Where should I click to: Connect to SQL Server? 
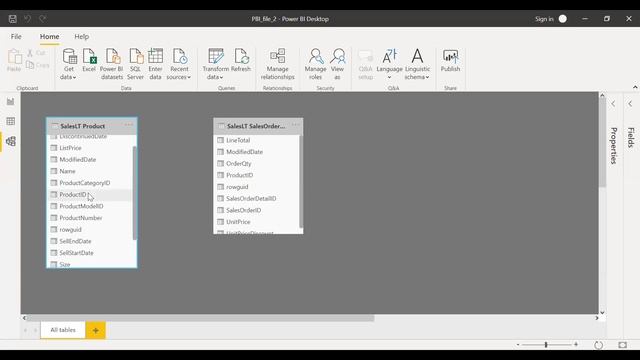click(x=136, y=64)
